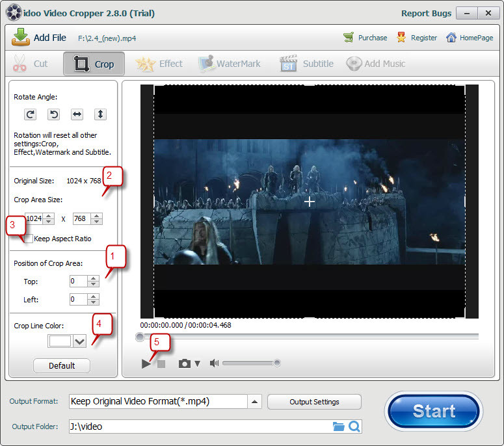The width and height of the screenshot is (504, 446).
Task: Click the rotate clockwise icon
Action: (x=30, y=114)
